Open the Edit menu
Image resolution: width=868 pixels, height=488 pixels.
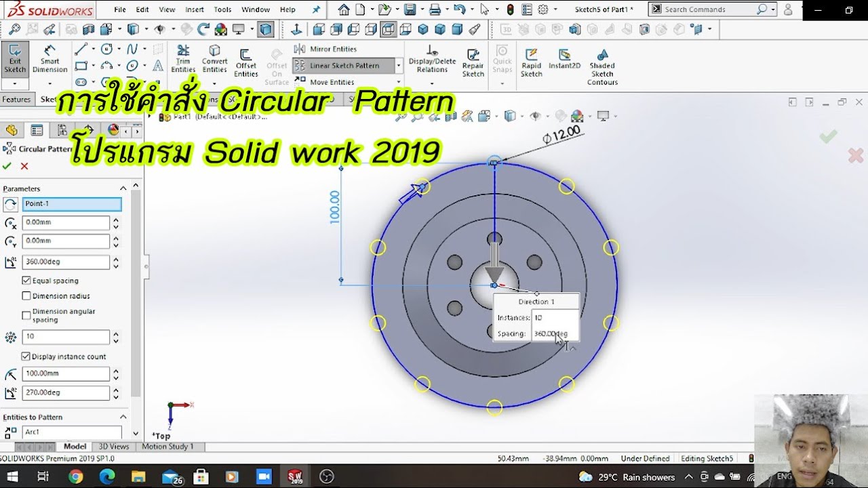click(142, 9)
